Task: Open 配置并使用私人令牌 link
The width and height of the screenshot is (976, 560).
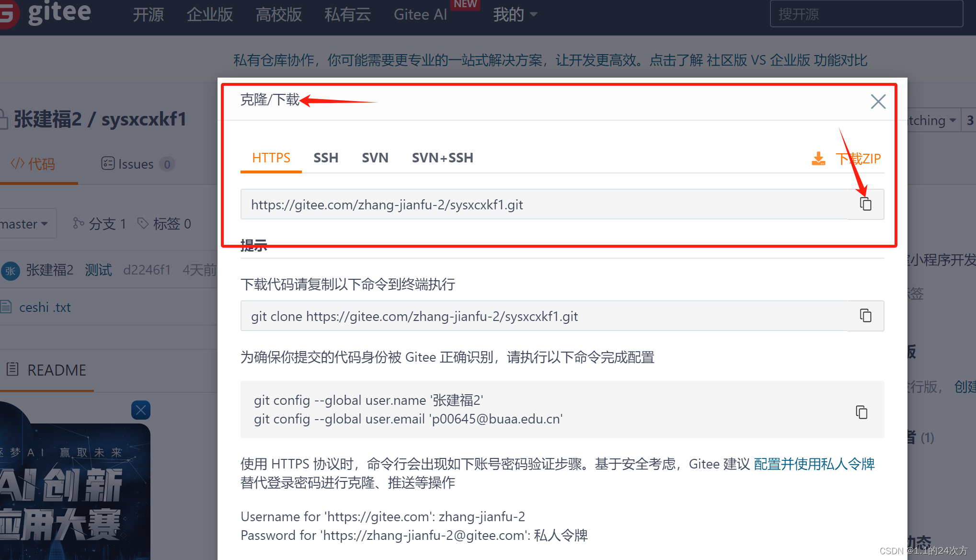Action: pyautogui.click(x=814, y=464)
